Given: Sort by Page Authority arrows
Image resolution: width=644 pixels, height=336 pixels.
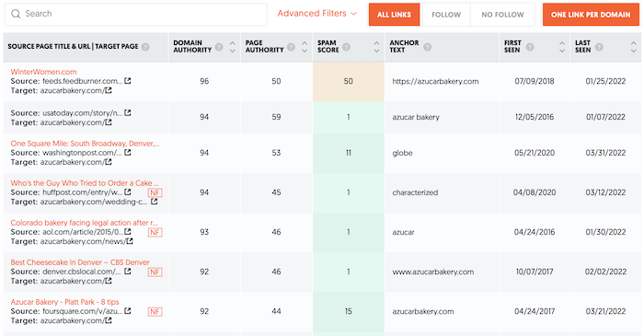Looking at the screenshot, I should [x=305, y=47].
